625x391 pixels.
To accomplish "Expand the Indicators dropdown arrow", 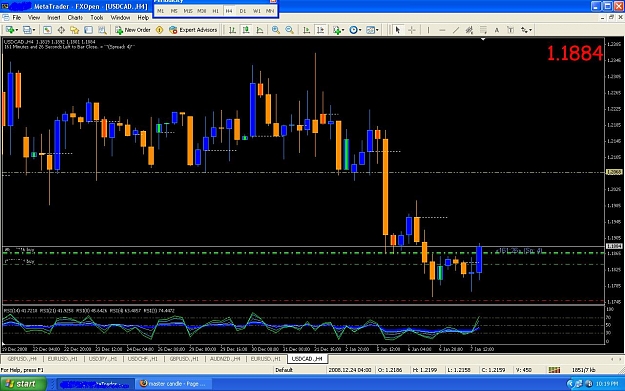I will click(x=344, y=30).
